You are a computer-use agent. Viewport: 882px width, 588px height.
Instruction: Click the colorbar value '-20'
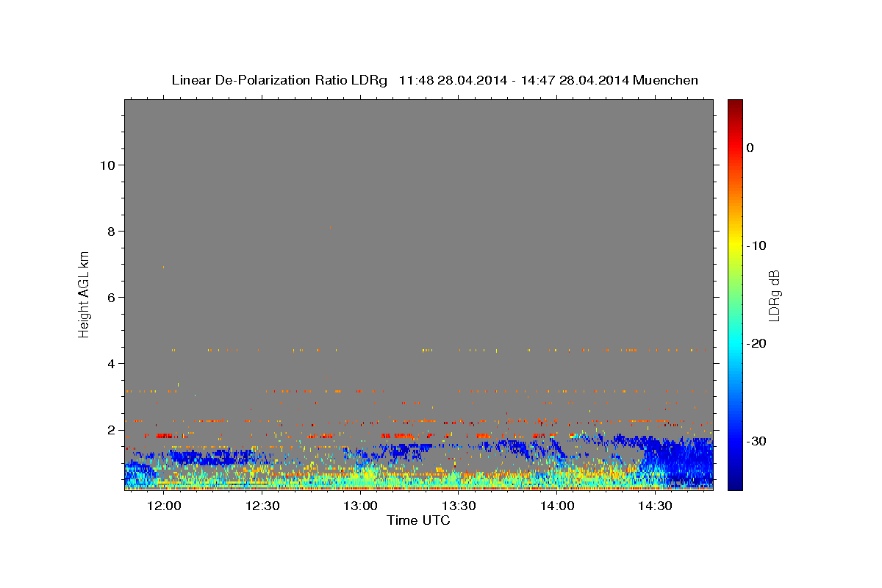coord(756,343)
